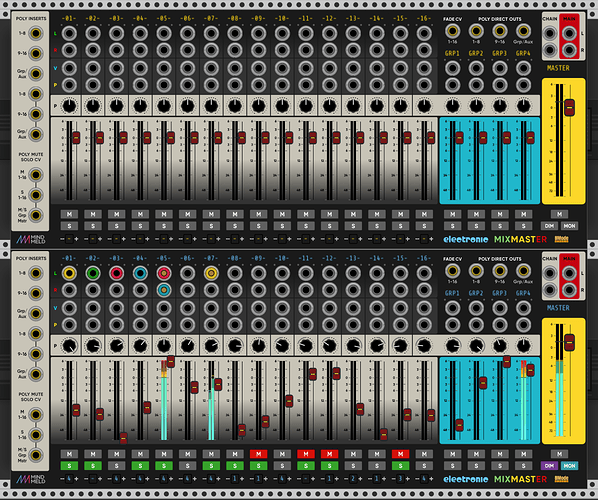Viewport: 598px width, 500px height.
Task: Click the bottom mixer M/S Grp Mstr jack
Action: click(35, 455)
